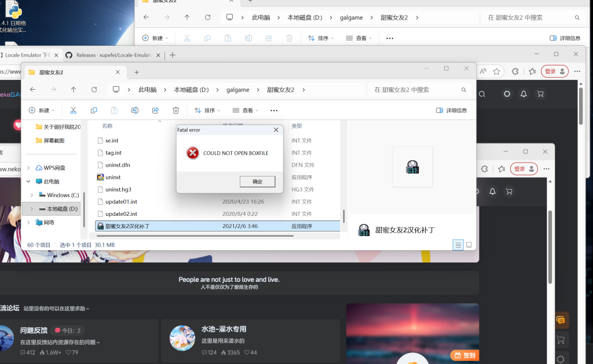Click the notification bell icon on the website
The image size is (593, 364).
[x=524, y=94]
